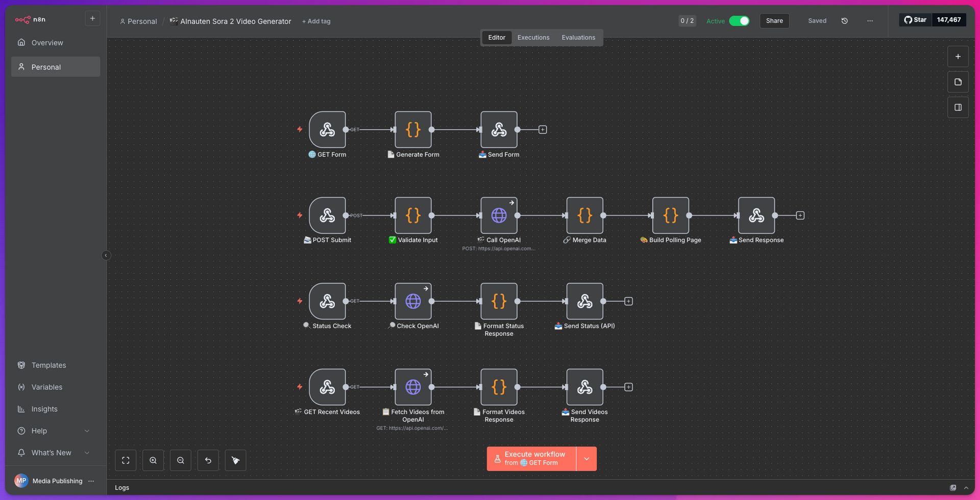
Task: Reset the canvas zoom level
Action: tap(208, 460)
